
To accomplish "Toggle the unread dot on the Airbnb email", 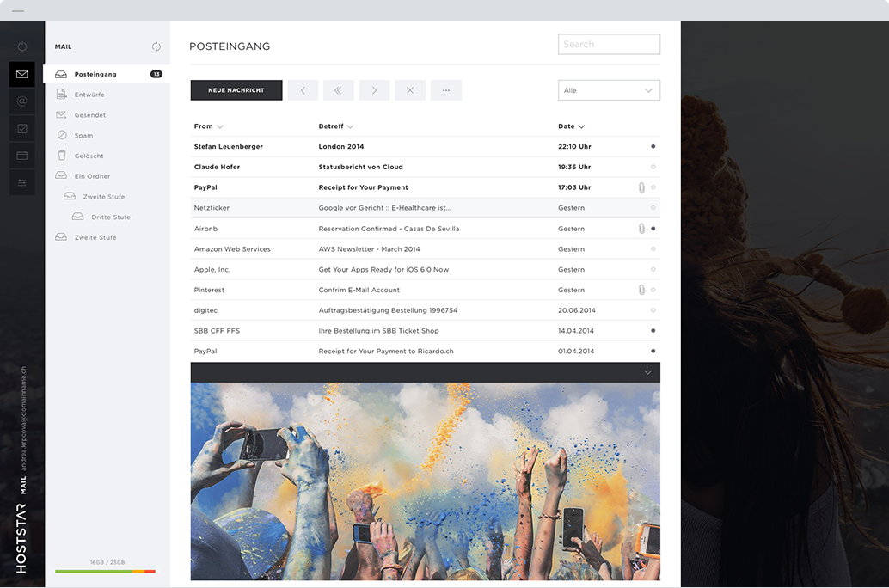I will click(653, 228).
